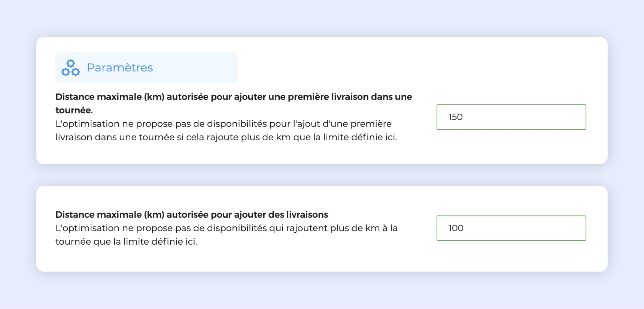Click the top gear in the Paramètres icon
644x309 pixels.
(x=71, y=63)
